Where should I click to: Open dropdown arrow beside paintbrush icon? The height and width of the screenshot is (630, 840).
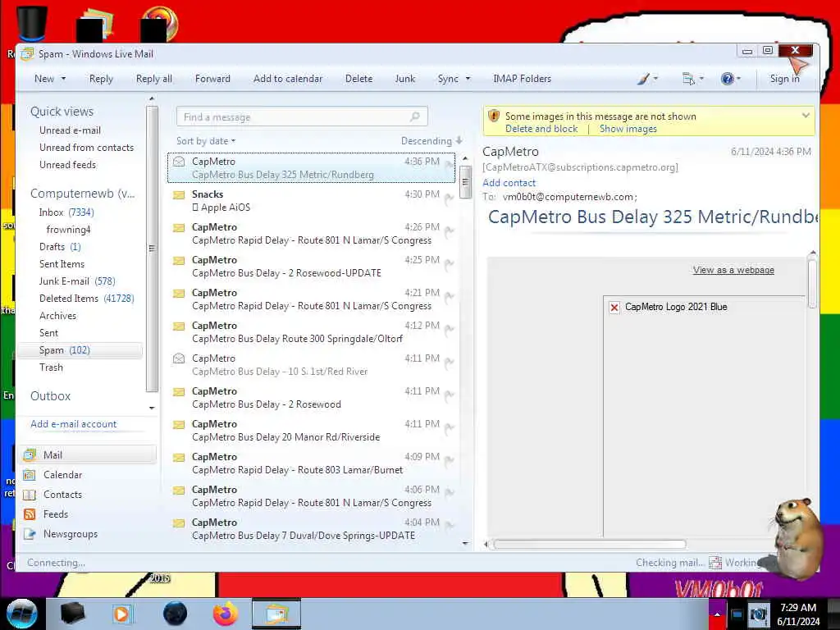655,79
